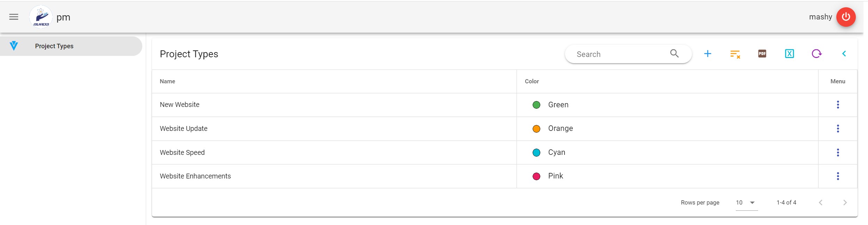Sort by the Color column header
Viewport: 868px width, 225px height.
[532, 81]
